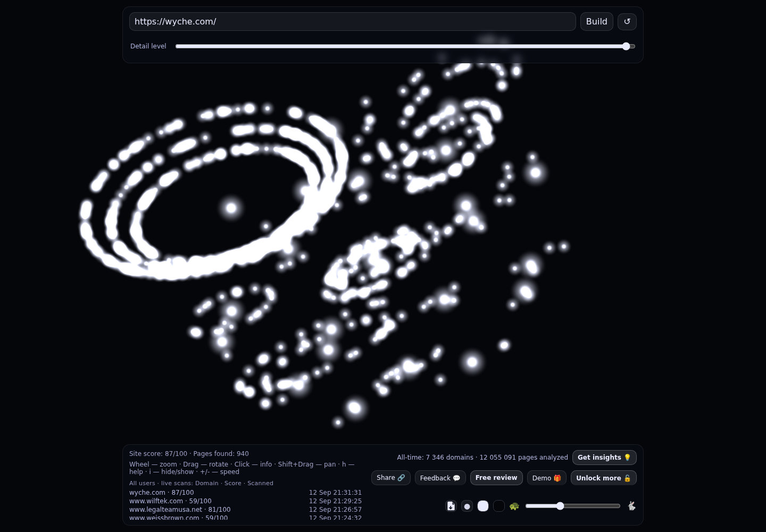This screenshot has width=766, height=532.
Task: Select the www.legalteamusa.net · 81/100 scan row
Action: (245, 510)
